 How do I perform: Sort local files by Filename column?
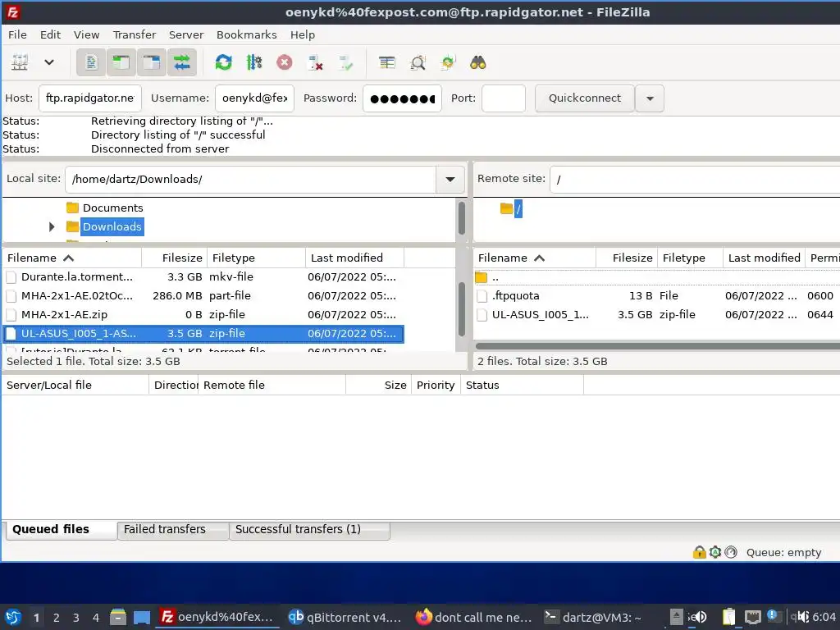tap(72, 258)
